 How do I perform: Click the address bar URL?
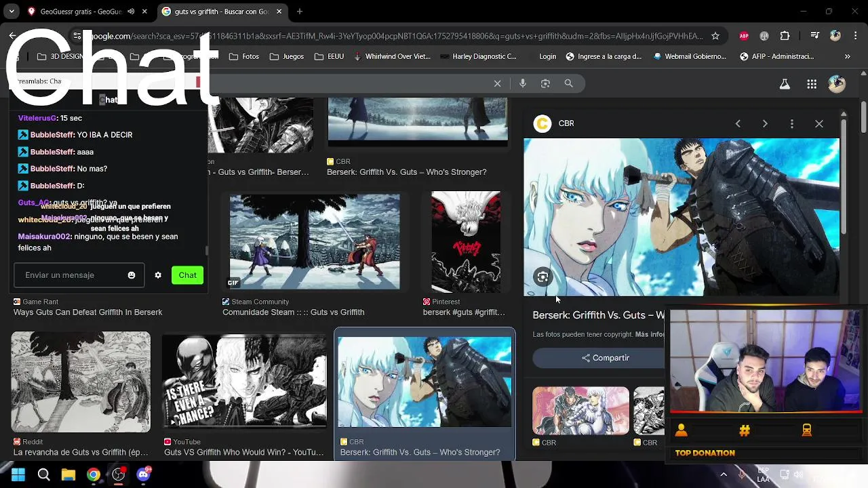pyautogui.click(x=397, y=36)
